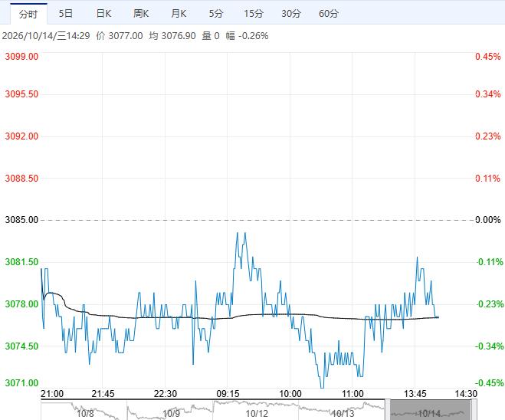Click the 3074.50 price axis label
This screenshot has height=420, width=505.
(21, 346)
